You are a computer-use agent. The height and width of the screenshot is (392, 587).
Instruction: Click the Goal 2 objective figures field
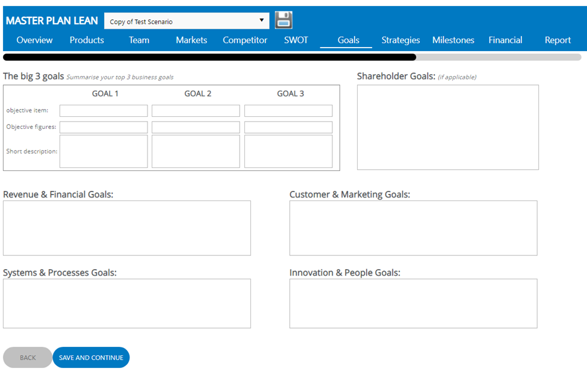click(196, 127)
